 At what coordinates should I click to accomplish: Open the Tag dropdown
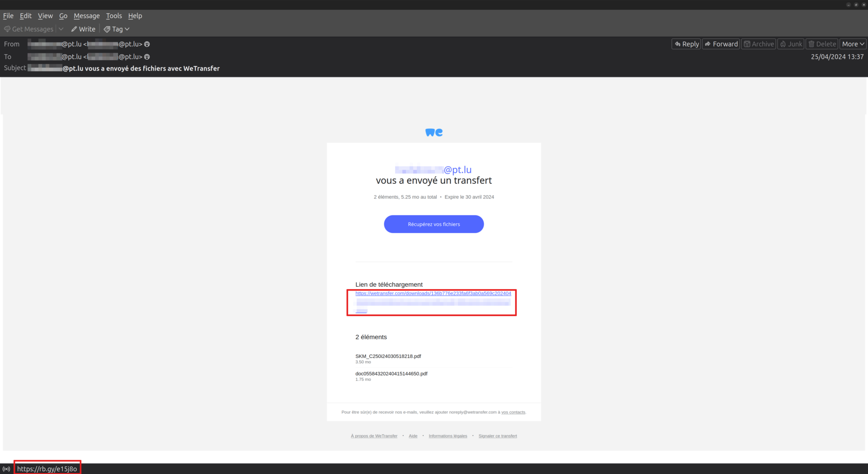point(117,29)
